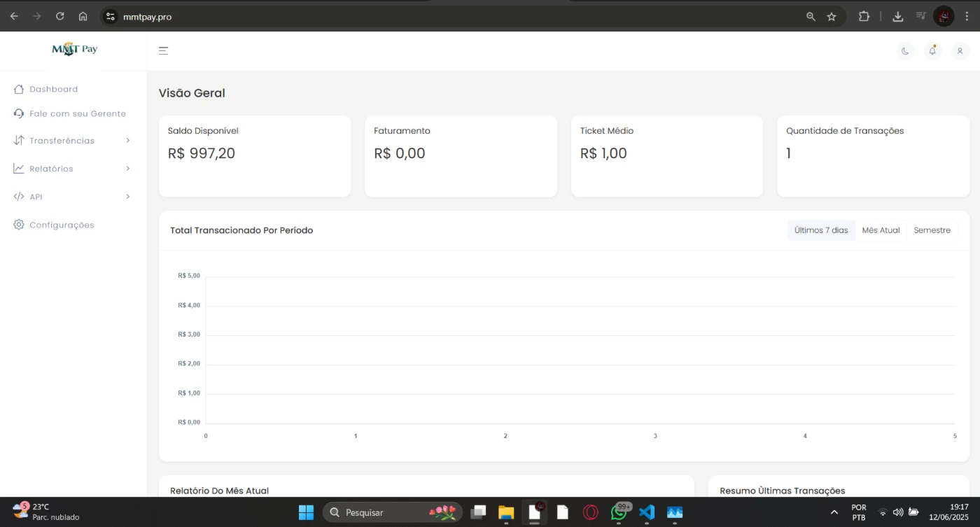This screenshot has width=980, height=527.
Task: Switch chart to Semestre
Action: (932, 230)
